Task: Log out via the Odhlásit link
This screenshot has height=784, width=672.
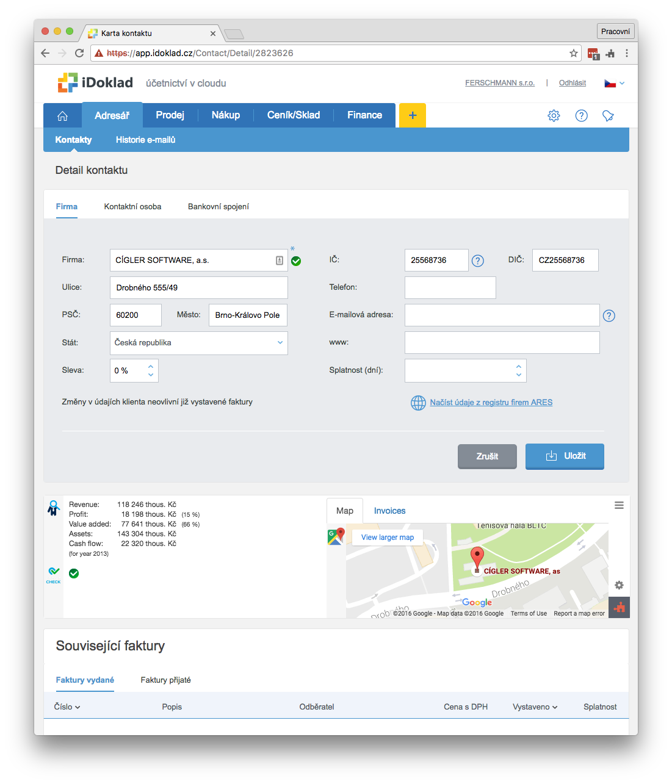Action: click(573, 83)
